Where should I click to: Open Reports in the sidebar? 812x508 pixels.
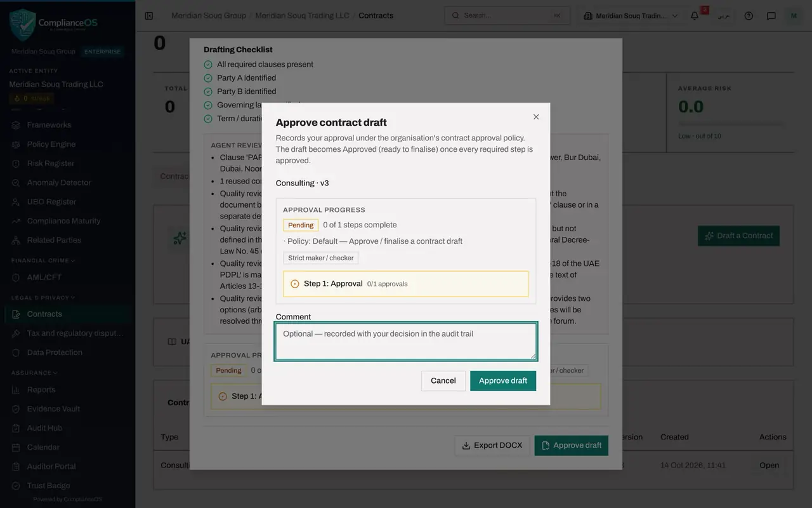67,390
